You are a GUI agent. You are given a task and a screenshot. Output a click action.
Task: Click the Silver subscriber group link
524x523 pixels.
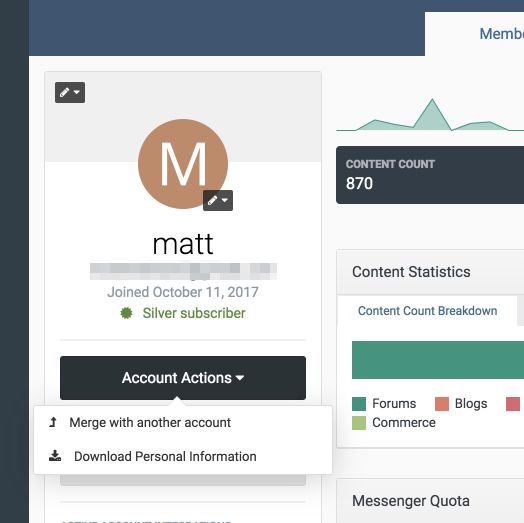(x=194, y=313)
